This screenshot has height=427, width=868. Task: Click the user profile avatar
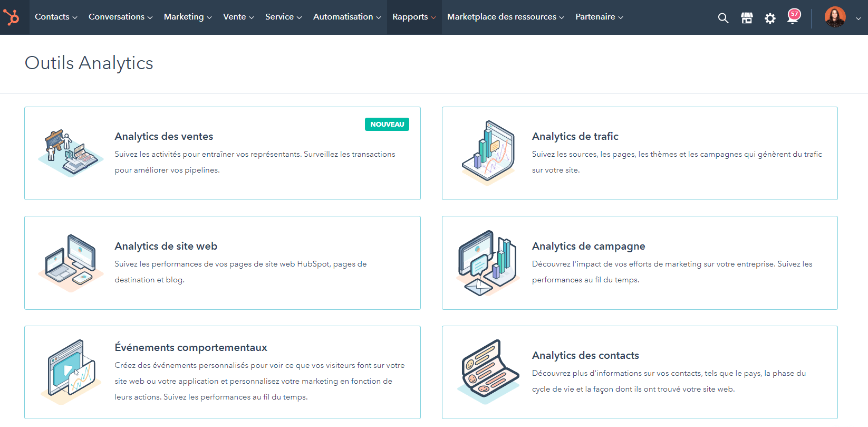(835, 17)
